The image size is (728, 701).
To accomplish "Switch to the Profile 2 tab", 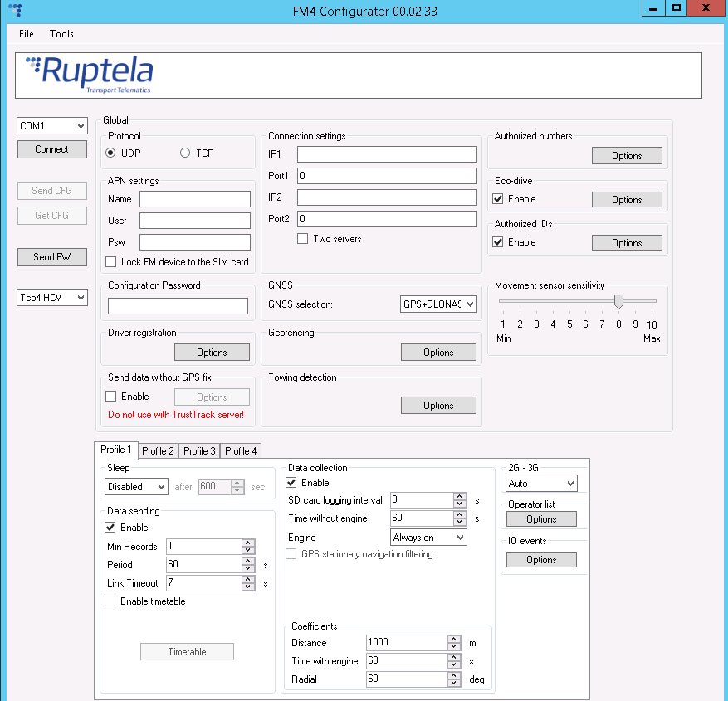I will tap(158, 451).
